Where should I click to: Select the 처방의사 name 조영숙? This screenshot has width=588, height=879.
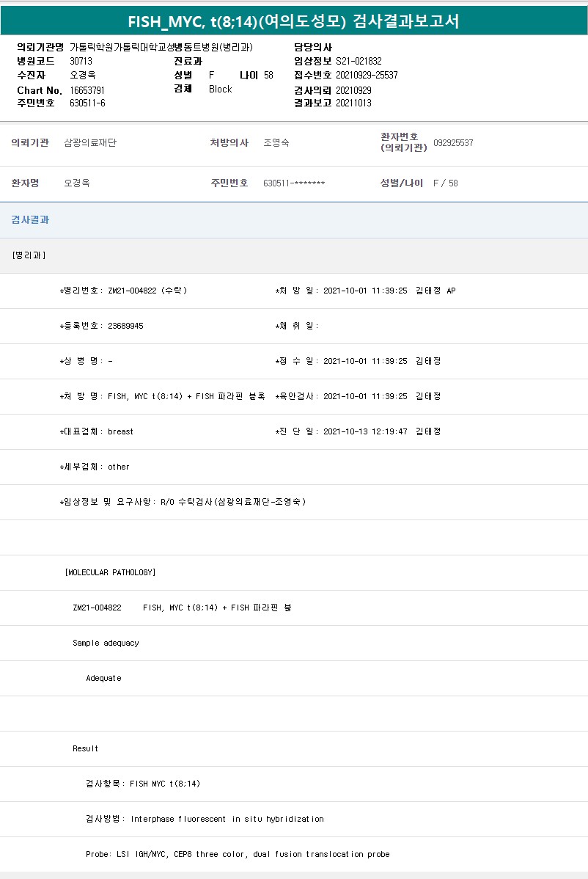tap(276, 143)
